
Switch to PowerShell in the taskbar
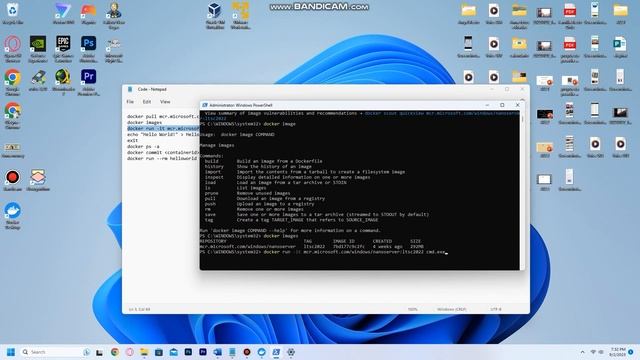tap(276, 352)
